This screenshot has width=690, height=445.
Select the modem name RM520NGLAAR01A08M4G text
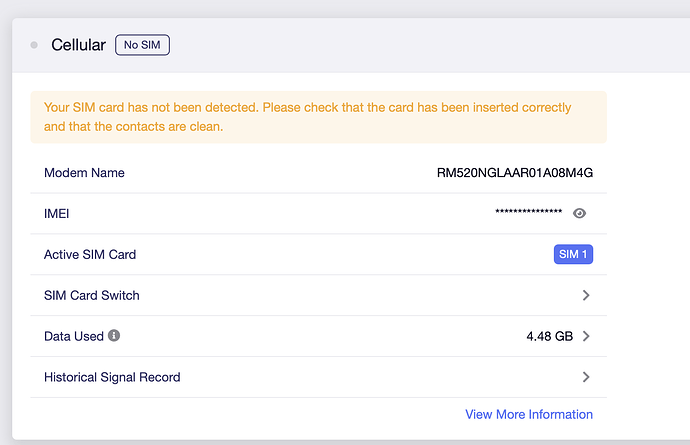[515, 173]
